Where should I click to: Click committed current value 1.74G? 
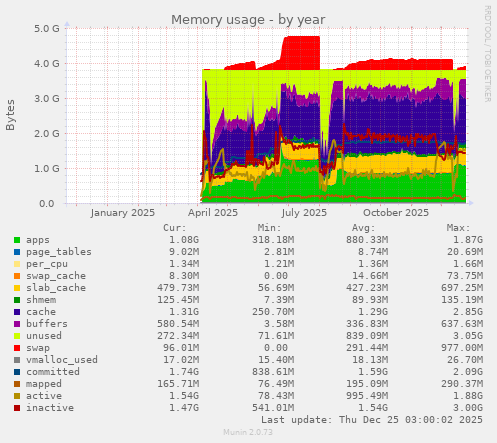pyautogui.click(x=184, y=372)
